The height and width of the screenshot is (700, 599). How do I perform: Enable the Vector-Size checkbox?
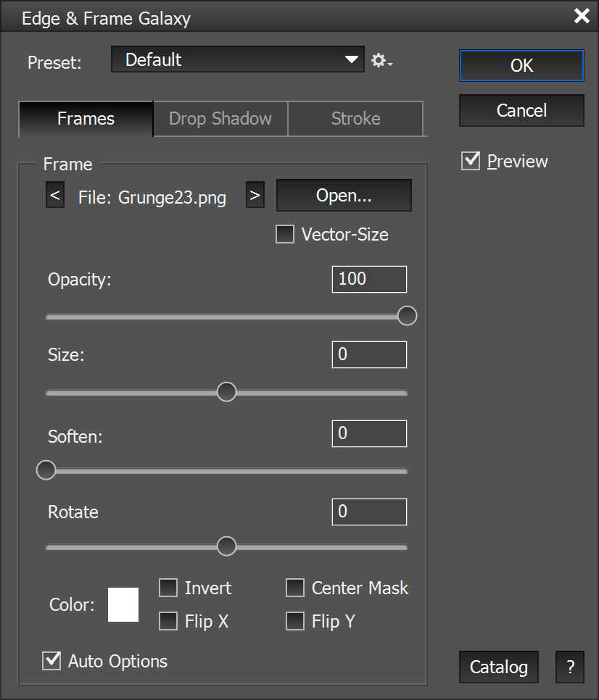[285, 235]
